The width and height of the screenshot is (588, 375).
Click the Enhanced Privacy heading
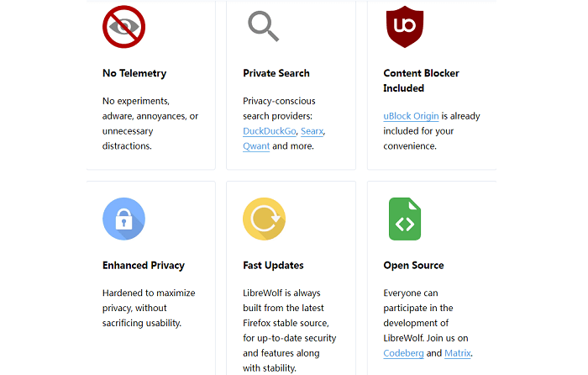pyautogui.click(x=144, y=266)
